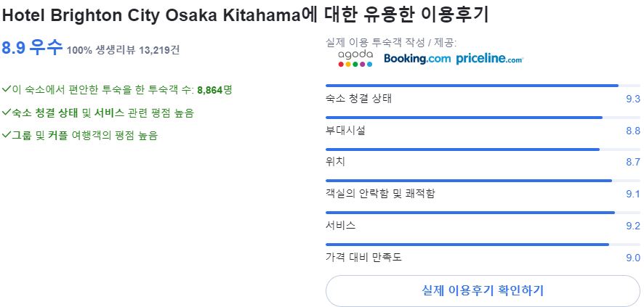The width and height of the screenshot is (644, 307).
Task: Click the 8.9 우수 overall score
Action: pos(32,48)
